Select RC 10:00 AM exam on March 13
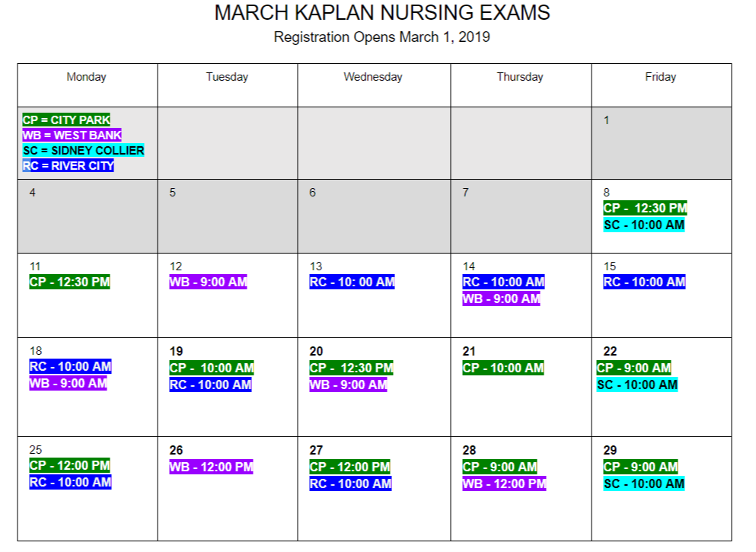This screenshot has width=756, height=552. tap(352, 282)
